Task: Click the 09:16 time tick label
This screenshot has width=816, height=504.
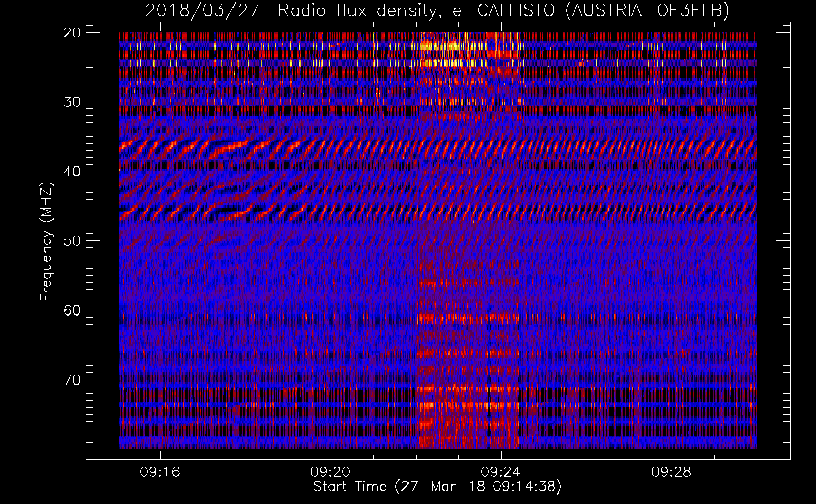Action: pyautogui.click(x=160, y=472)
